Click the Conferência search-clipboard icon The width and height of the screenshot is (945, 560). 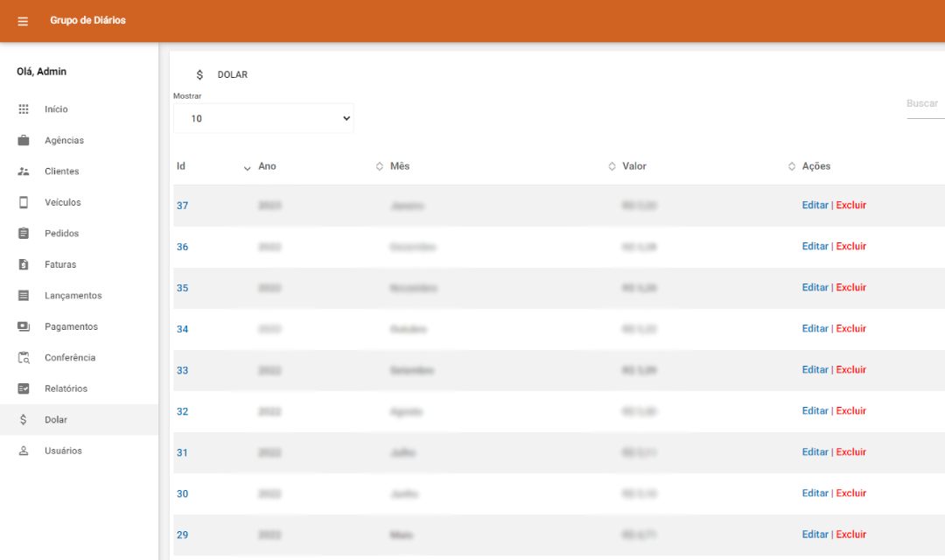click(24, 358)
